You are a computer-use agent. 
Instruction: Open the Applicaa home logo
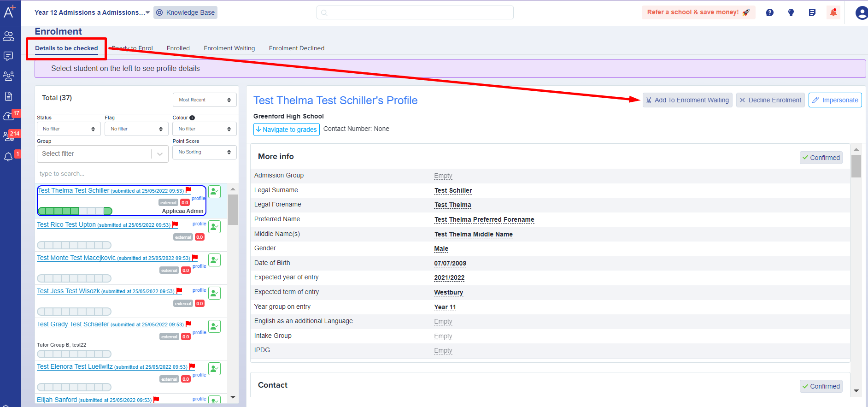click(x=9, y=11)
